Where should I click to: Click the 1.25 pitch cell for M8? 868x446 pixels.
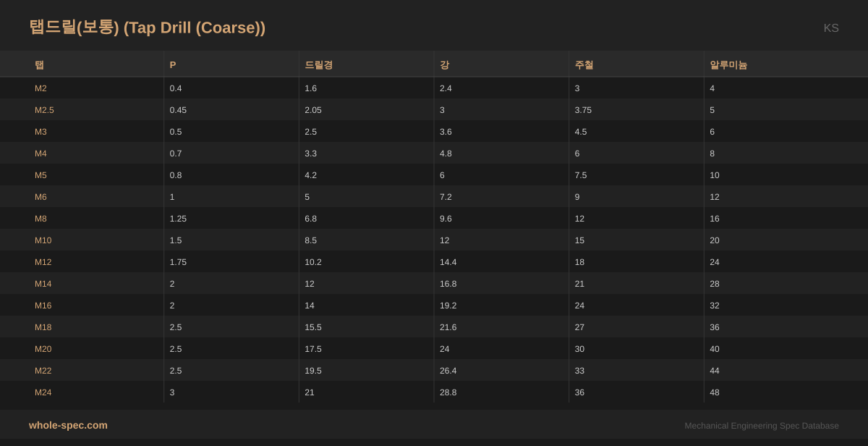(177, 219)
